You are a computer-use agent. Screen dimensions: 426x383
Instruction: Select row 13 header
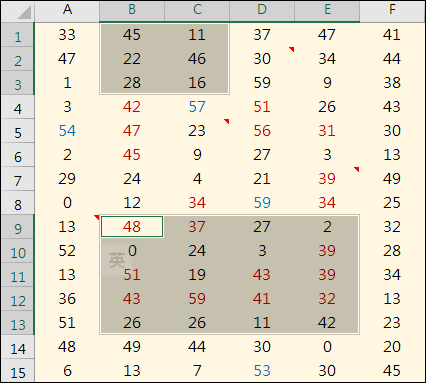(18, 323)
